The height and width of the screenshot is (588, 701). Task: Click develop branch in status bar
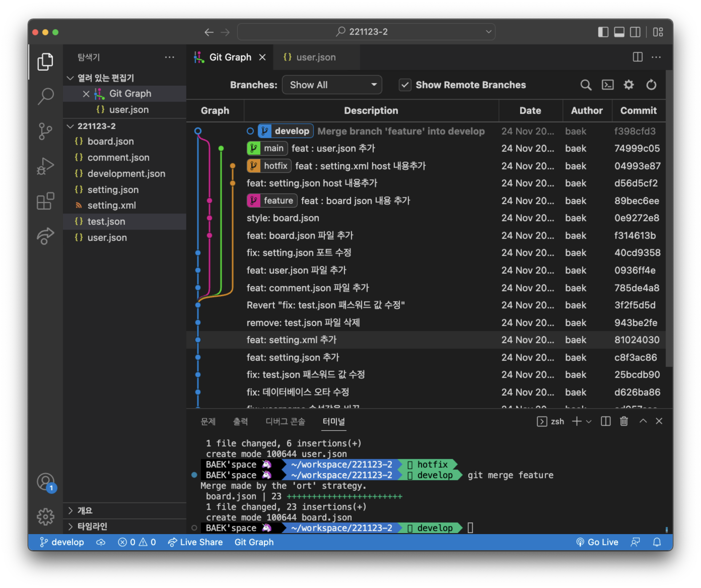click(x=62, y=542)
